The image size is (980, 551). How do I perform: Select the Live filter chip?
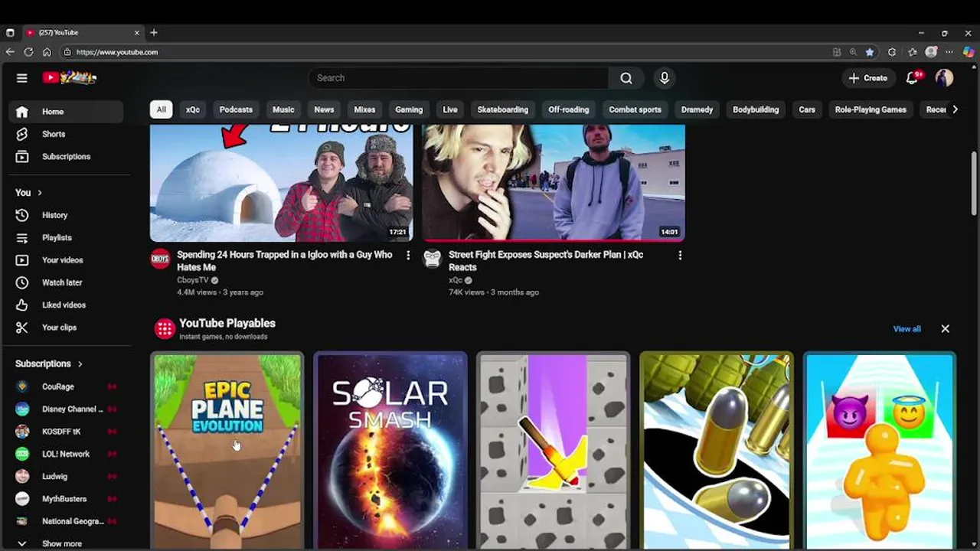450,109
